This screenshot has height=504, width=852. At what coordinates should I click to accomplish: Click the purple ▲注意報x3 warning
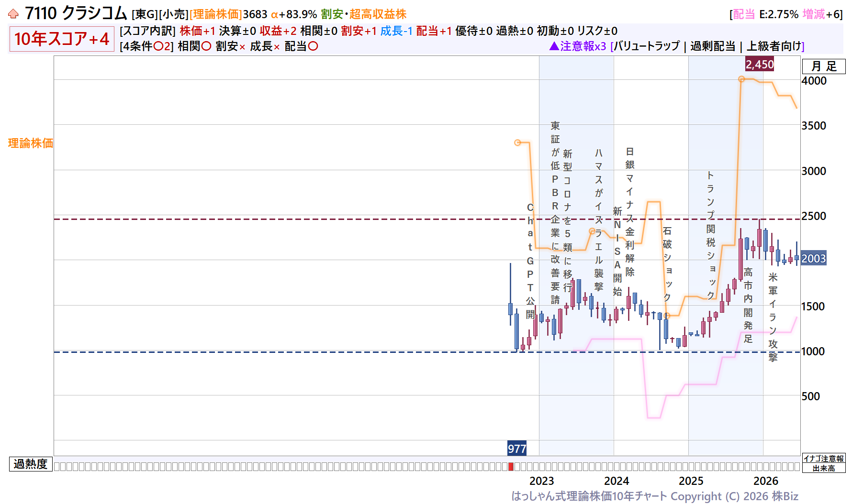[578, 46]
